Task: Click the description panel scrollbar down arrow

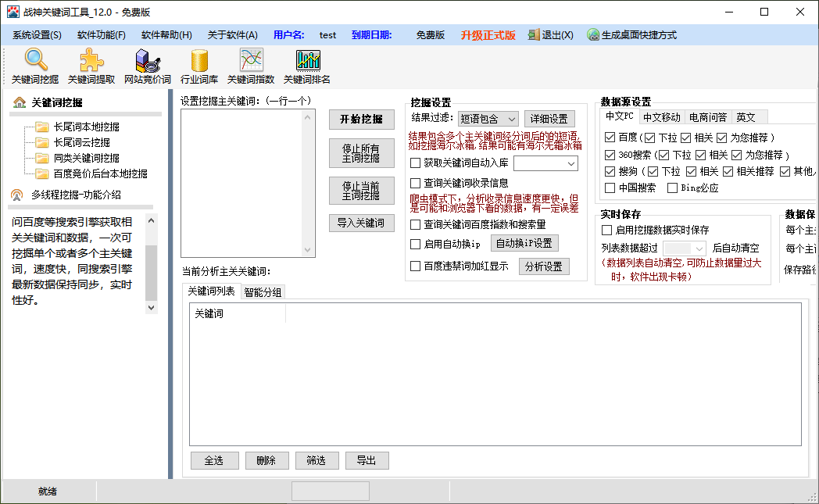Action: (152, 308)
